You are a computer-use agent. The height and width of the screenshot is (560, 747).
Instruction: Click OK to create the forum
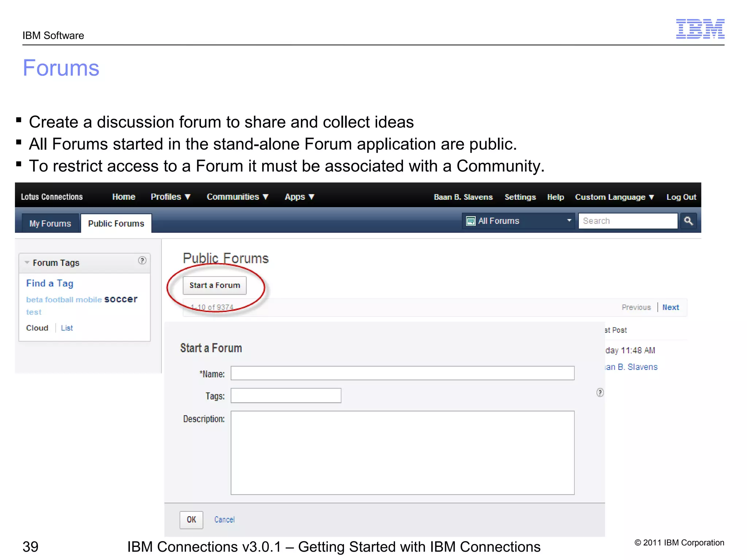coord(191,520)
